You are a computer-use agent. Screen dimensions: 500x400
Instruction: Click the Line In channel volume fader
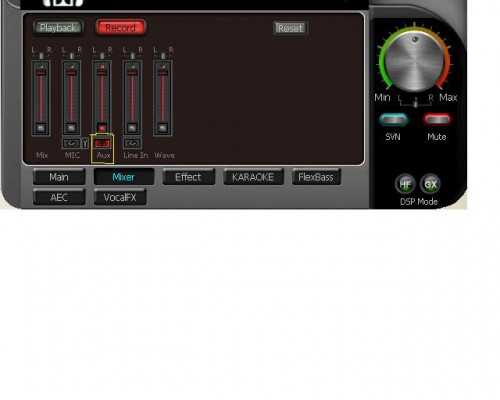coord(132,73)
